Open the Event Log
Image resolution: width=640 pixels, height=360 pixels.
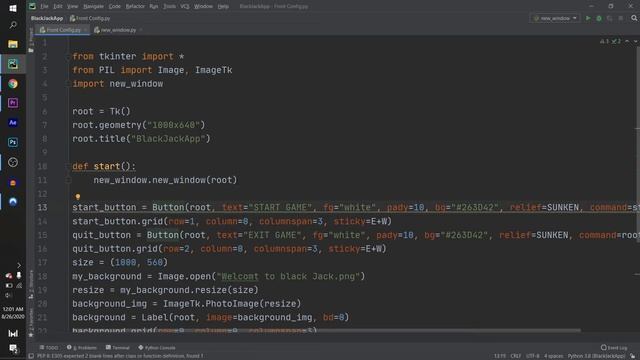click(x=614, y=348)
